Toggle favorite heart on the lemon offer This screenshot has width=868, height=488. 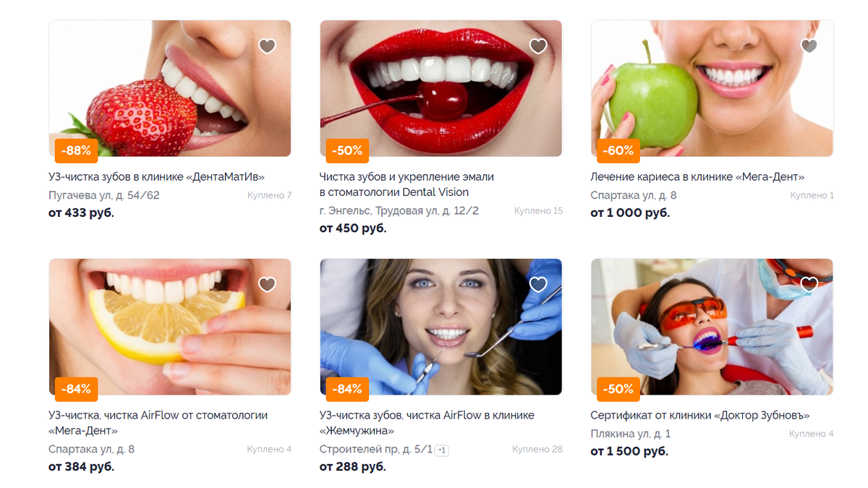point(267,285)
